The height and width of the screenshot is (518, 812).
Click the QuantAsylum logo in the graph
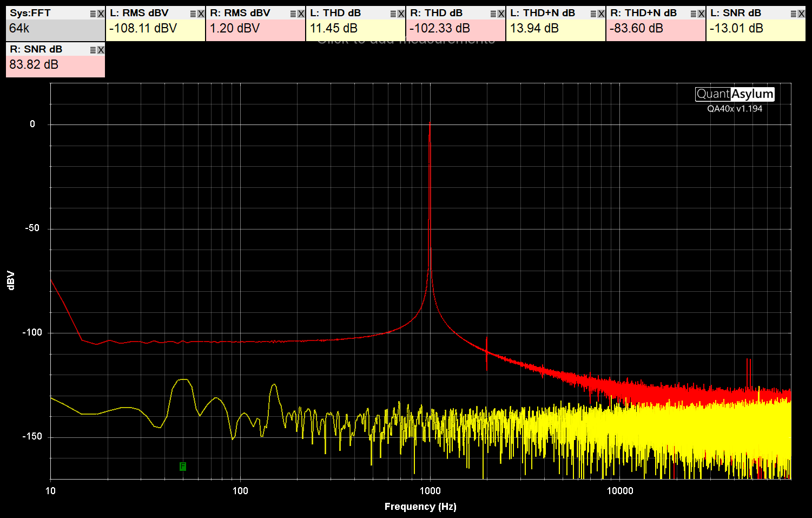735,94
